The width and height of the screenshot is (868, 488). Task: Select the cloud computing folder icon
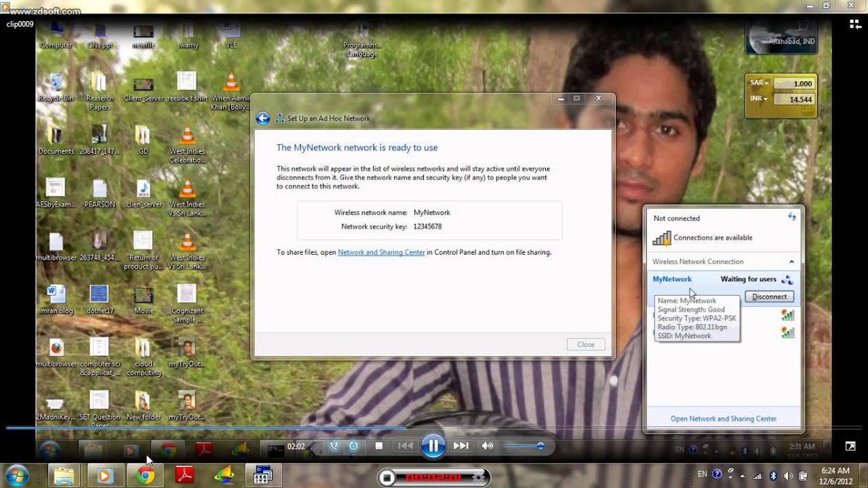143,357
